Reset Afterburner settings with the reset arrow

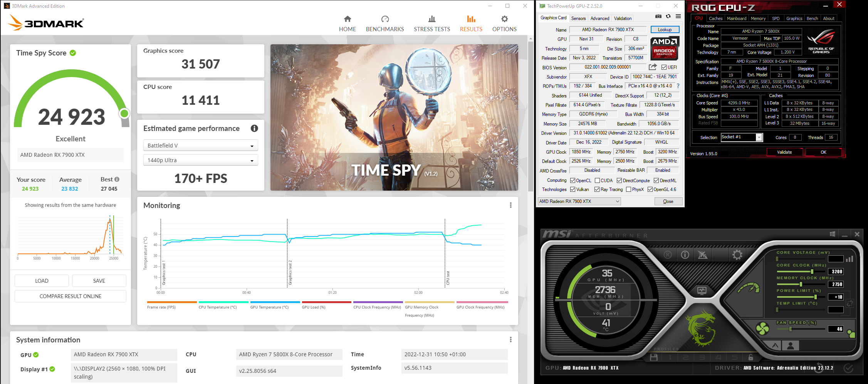(819, 368)
